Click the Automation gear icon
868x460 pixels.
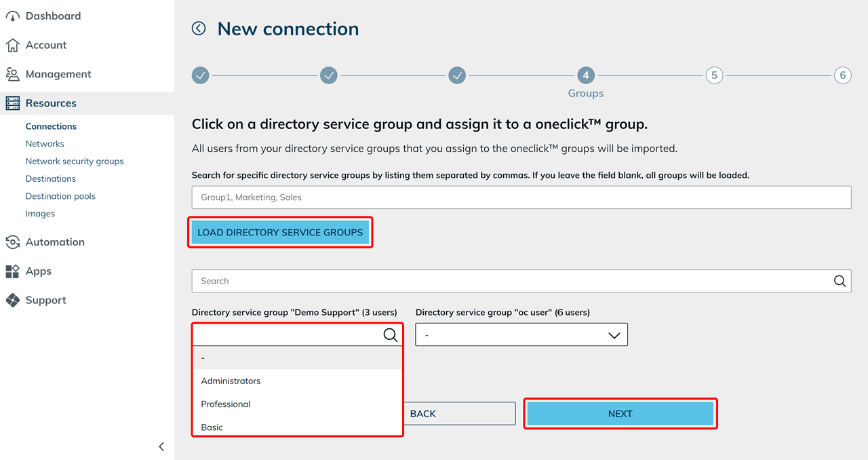tap(12, 242)
